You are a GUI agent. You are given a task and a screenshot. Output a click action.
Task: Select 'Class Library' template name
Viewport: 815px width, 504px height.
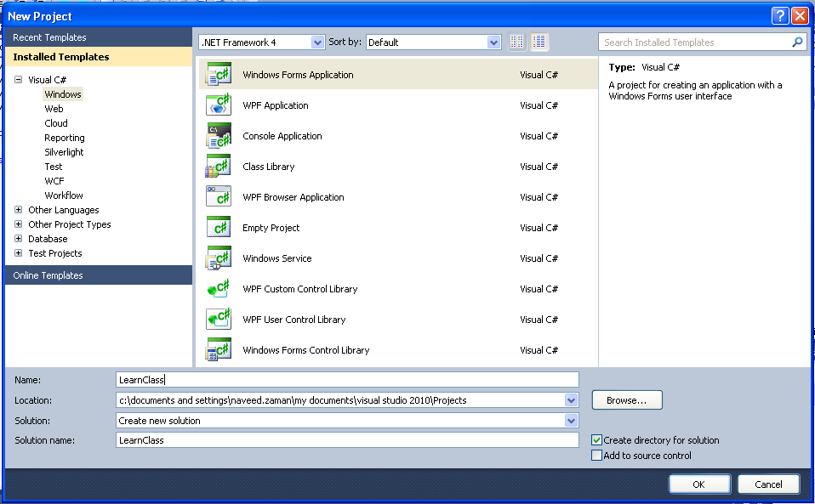269,167
